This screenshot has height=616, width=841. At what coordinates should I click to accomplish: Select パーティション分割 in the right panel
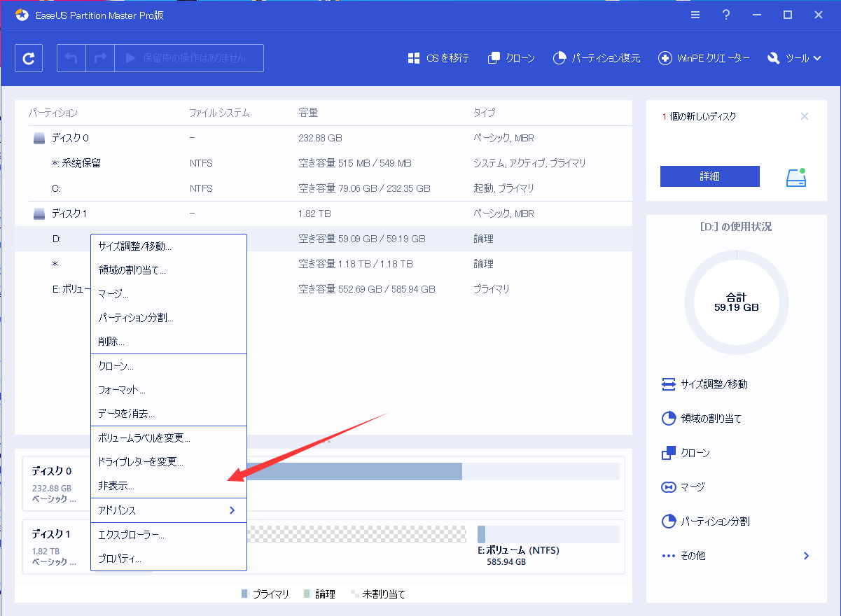pos(705,521)
